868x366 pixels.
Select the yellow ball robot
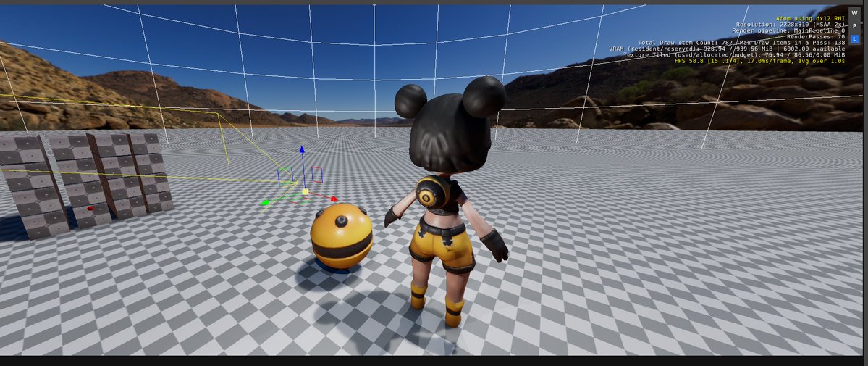tap(341, 237)
